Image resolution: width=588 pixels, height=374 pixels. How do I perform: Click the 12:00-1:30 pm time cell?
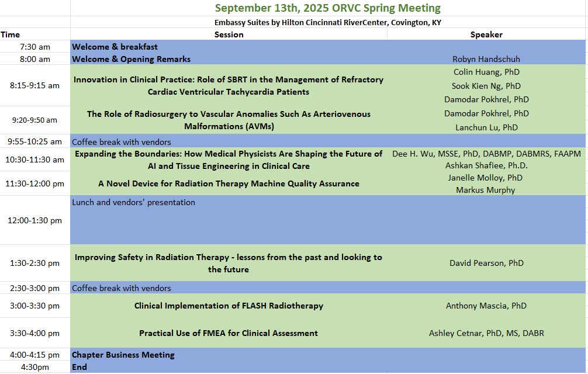pyautogui.click(x=35, y=220)
